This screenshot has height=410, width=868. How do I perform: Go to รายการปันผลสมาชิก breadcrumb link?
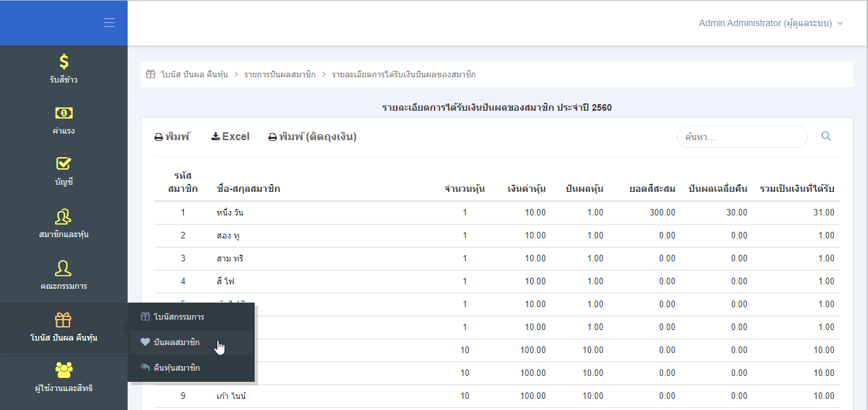(280, 75)
